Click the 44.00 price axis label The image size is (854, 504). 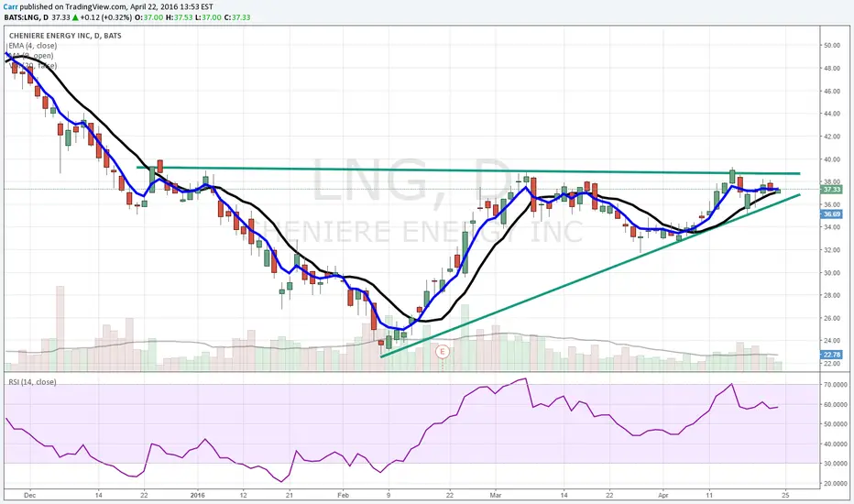coord(831,114)
